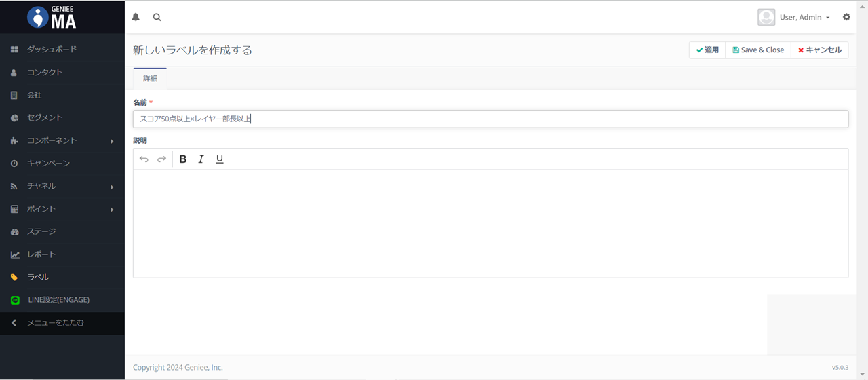Switch to the 詳細 tab

(x=150, y=79)
